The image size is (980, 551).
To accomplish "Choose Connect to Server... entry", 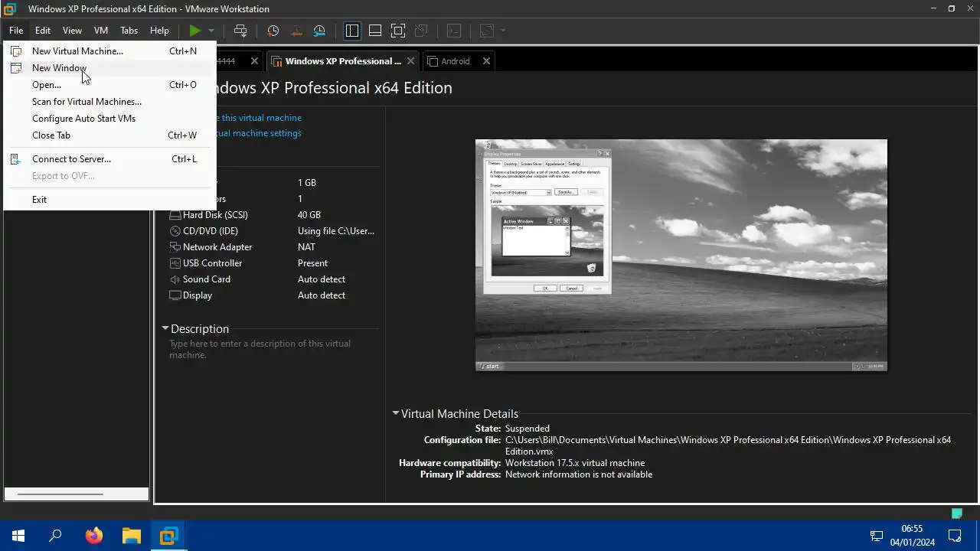I will pyautogui.click(x=110, y=159).
